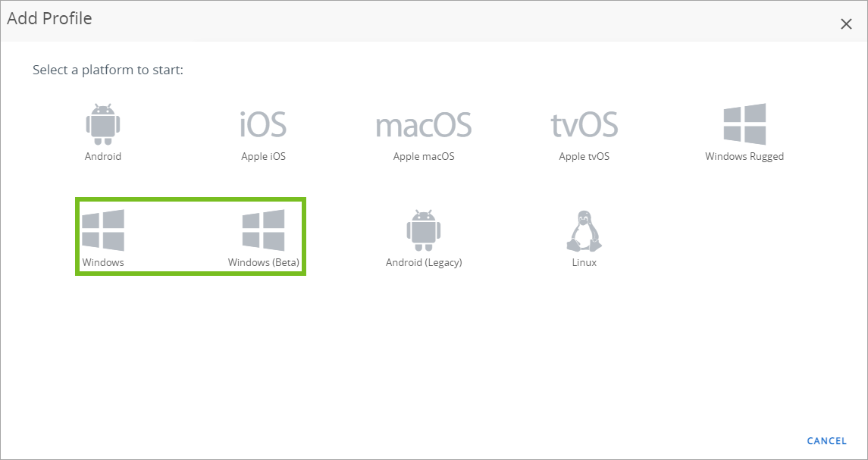
Task: Select the Android platform icon
Action: point(103,124)
